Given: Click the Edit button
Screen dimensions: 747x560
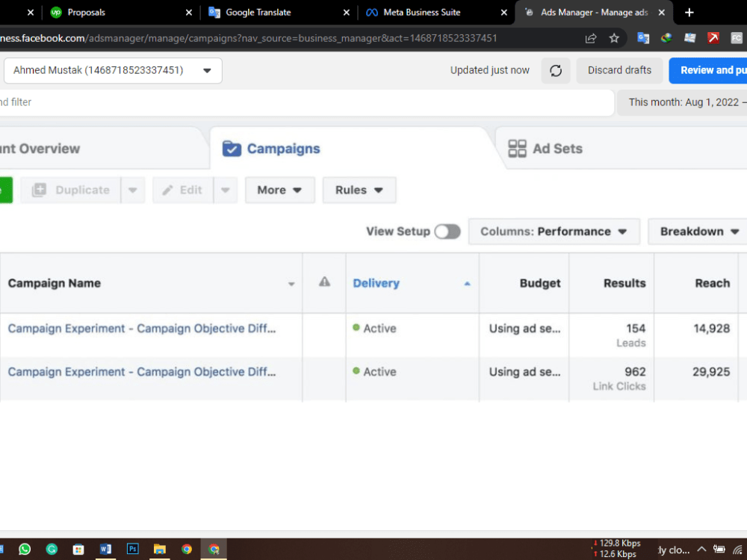Looking at the screenshot, I should pyautogui.click(x=182, y=190).
